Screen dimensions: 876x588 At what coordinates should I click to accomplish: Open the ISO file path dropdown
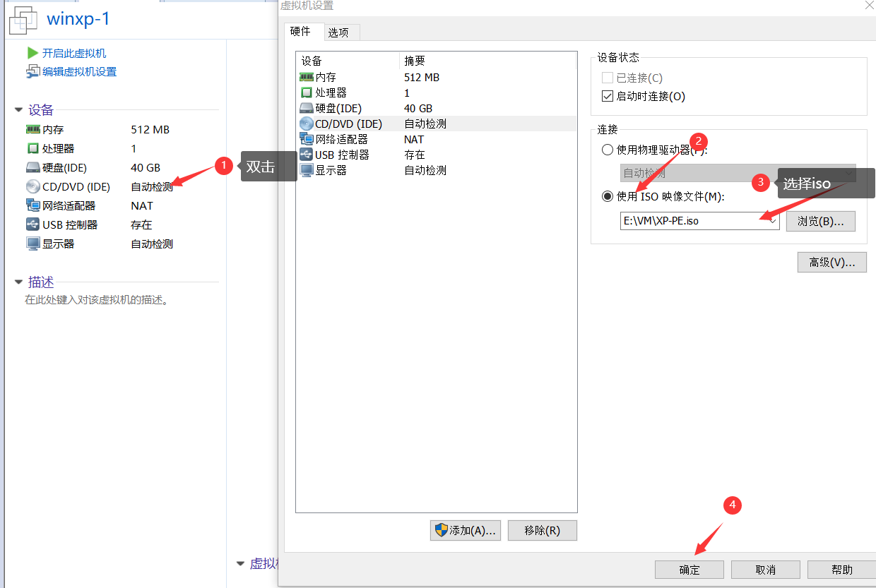coord(771,220)
